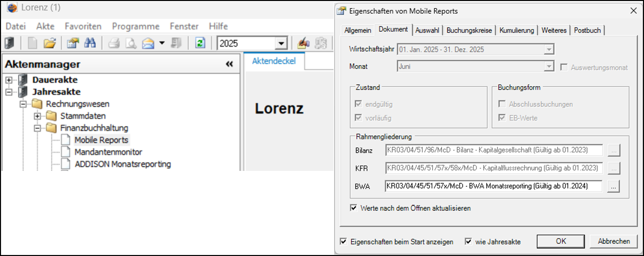
Task: Click the grayed document list icon
Action: [x=176, y=43]
